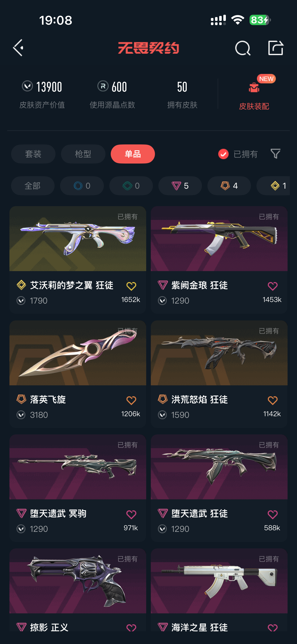This screenshot has height=644, width=297.
Task: Open the filter funnel icon
Action: pyautogui.click(x=276, y=154)
